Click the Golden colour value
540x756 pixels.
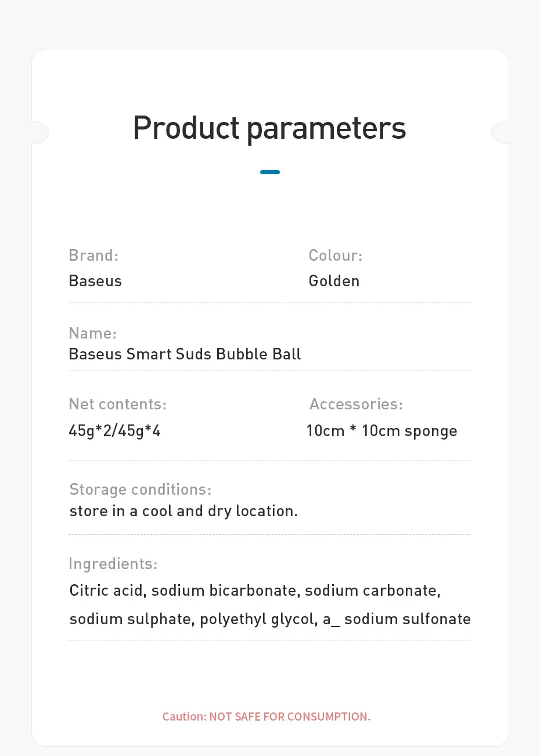pyautogui.click(x=334, y=281)
